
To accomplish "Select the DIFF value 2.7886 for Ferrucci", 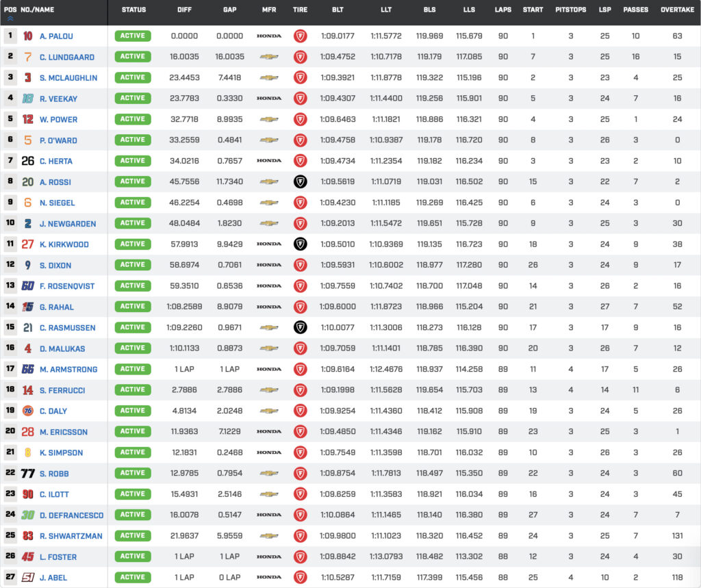I will click(x=184, y=390).
